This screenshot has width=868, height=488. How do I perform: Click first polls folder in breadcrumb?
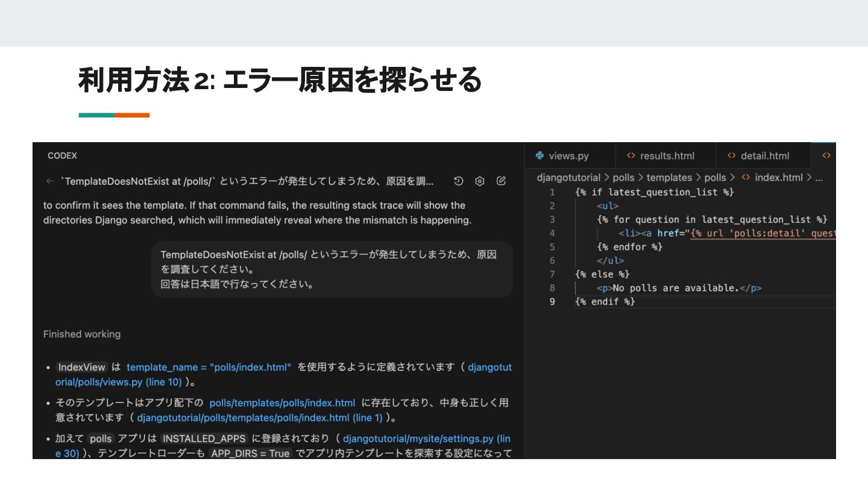623,178
